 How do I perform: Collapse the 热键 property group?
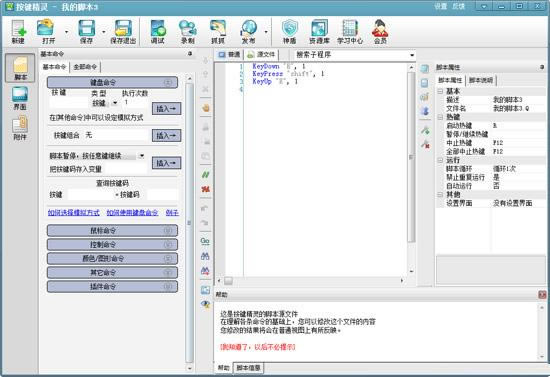click(440, 117)
